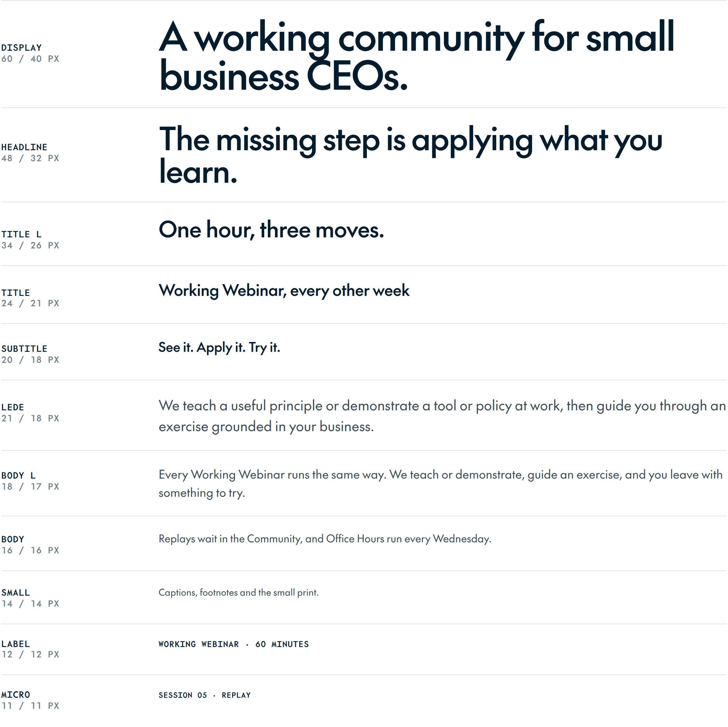Click 'Captions, footnotes and the small print.' text
This screenshot has width=728, height=727.
(x=239, y=593)
